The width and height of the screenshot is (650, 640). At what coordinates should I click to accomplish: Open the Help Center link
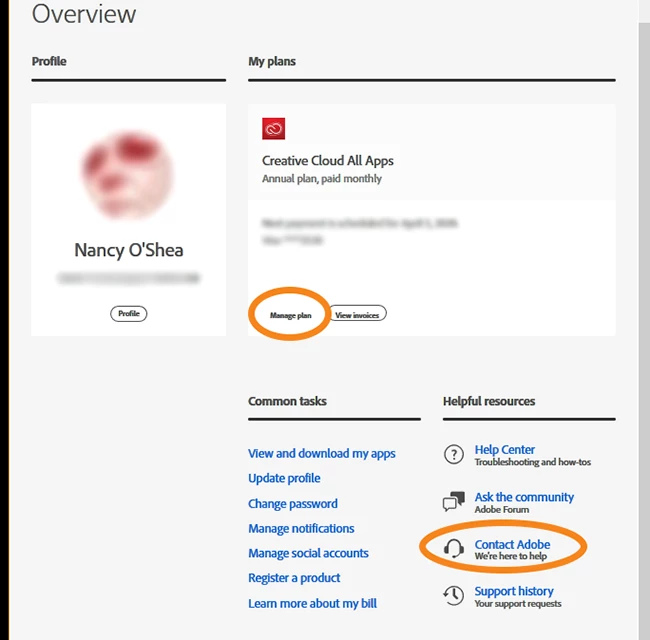[x=504, y=450]
